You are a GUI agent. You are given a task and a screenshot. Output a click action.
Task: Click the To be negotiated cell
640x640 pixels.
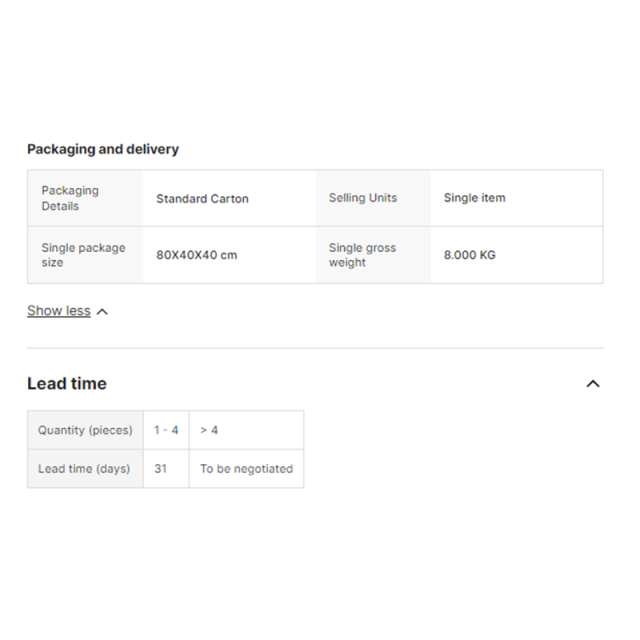[247, 469]
